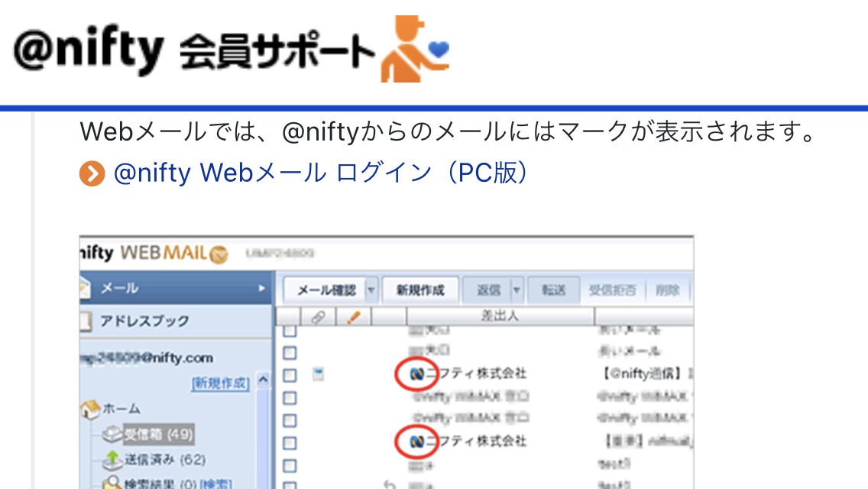Viewport: 868px width, 489px height.
Task: Open the dropdown arrow next to 返信
Action: pyautogui.click(x=517, y=290)
